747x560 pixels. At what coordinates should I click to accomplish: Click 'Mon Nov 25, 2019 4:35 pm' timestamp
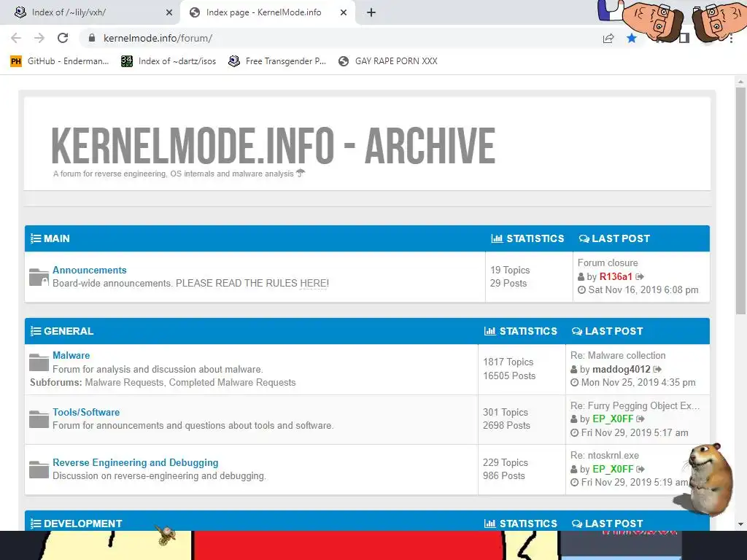[638, 382]
